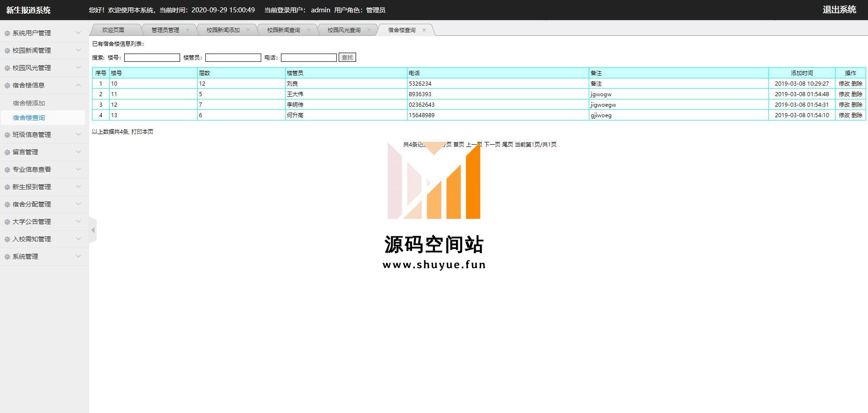The height and width of the screenshot is (413, 868).
Task: Collapse the left sidebar with arrow handle
Action: 93,230
